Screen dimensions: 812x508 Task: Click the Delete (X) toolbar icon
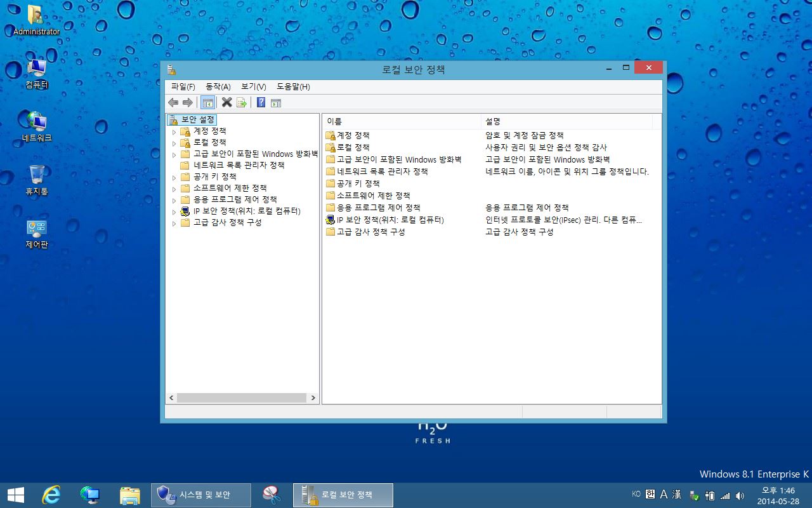(x=226, y=102)
